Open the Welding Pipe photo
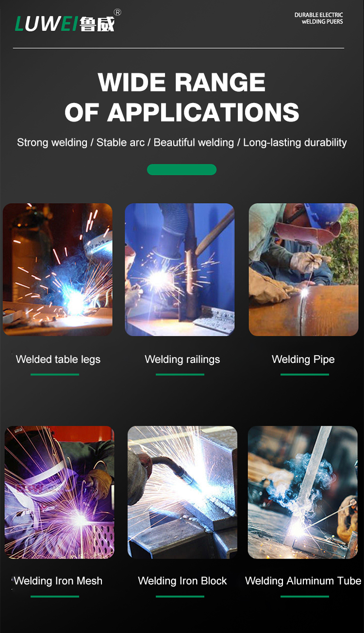Viewport: 364px width, 633px height. point(303,270)
